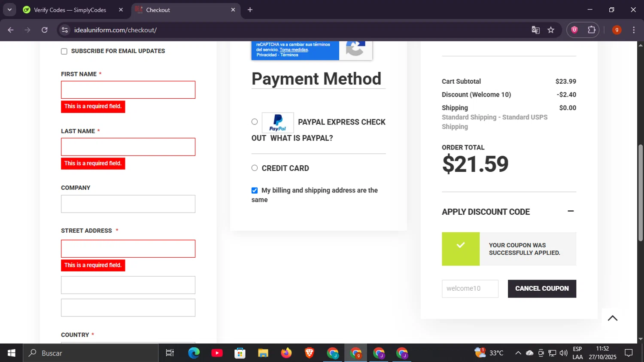Click the third street address line field
The height and width of the screenshot is (362, 644).
coord(128,308)
